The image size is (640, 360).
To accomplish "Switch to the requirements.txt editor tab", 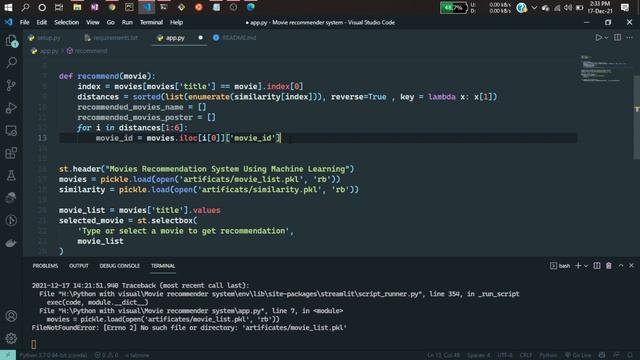I will [x=111, y=38].
